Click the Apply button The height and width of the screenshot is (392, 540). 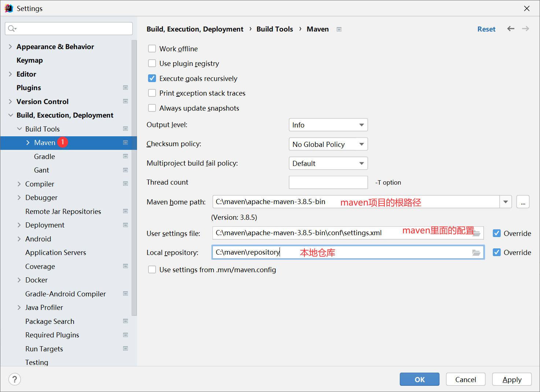512,379
